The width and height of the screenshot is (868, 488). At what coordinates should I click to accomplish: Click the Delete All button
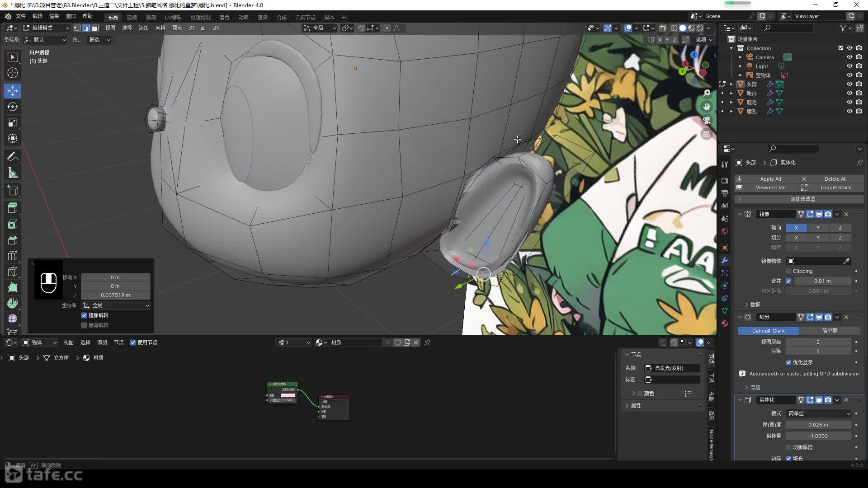(831, 179)
